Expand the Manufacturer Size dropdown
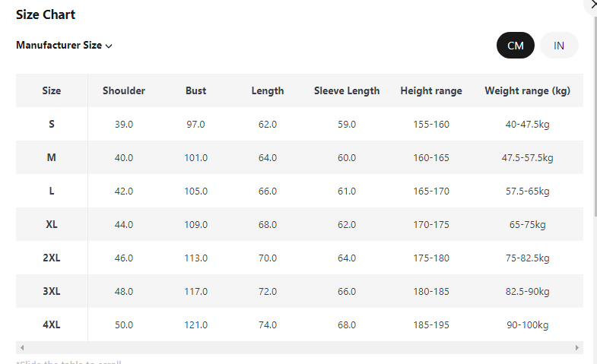597x364 pixels. (x=65, y=46)
